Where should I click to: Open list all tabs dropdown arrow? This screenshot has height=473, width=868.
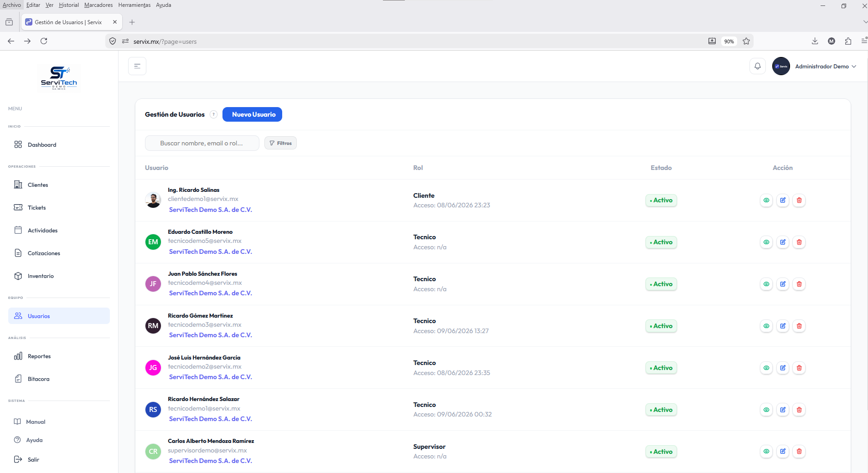865,22
